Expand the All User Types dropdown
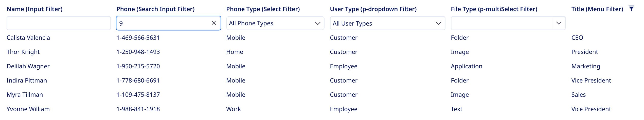This screenshot has height=120, width=644. (387, 23)
